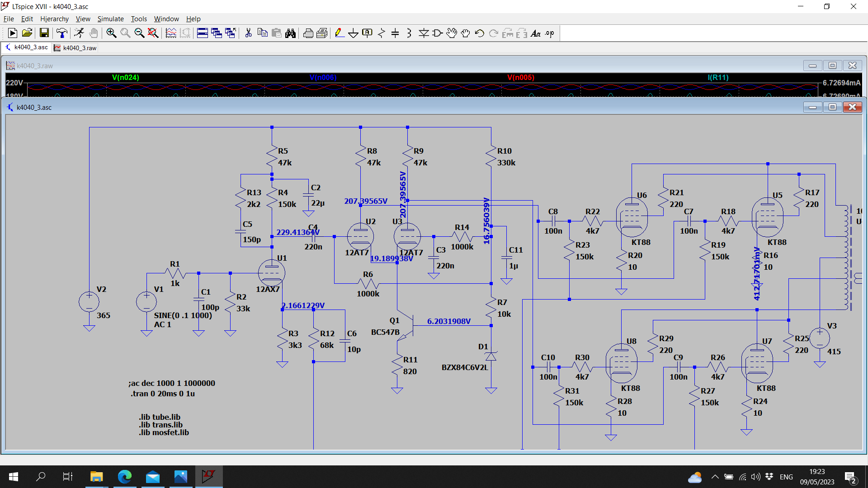Open the Simulate menu

coord(110,19)
